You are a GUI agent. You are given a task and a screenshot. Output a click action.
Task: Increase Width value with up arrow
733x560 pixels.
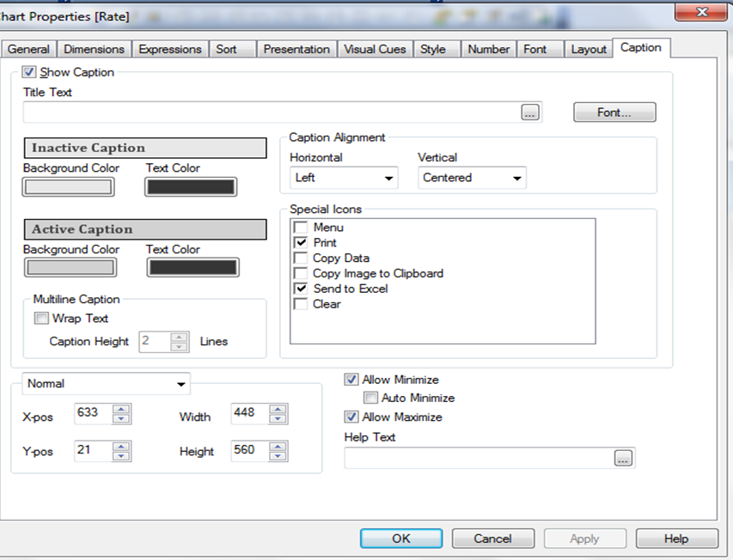[278, 409]
